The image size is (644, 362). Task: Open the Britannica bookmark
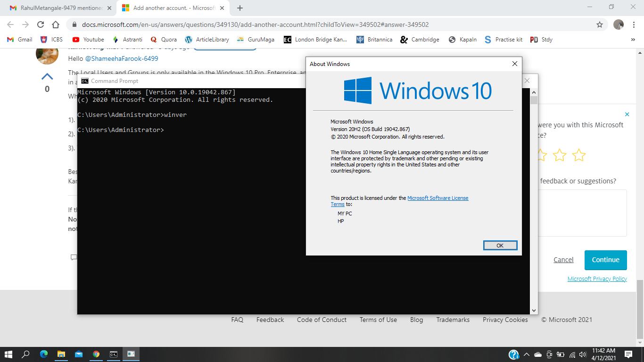coord(374,40)
